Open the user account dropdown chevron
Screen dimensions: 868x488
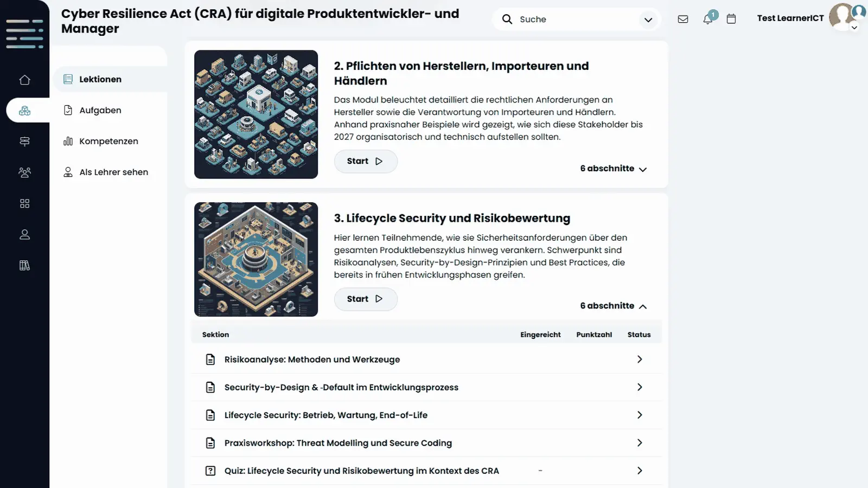pos(854,28)
